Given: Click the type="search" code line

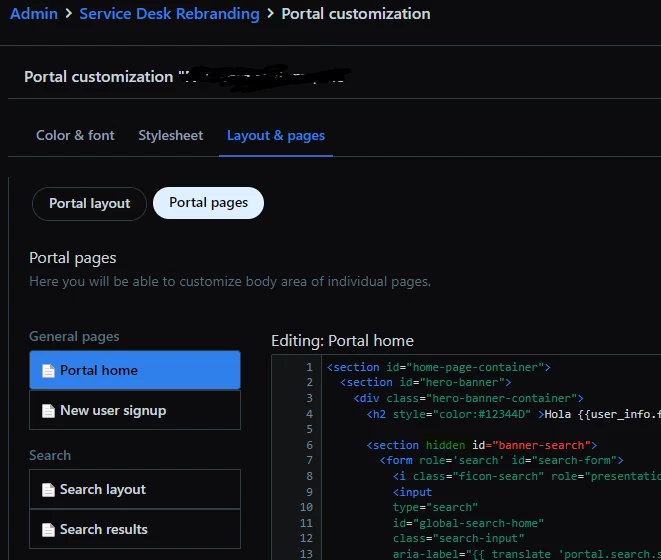Looking at the screenshot, I should pos(435,507).
